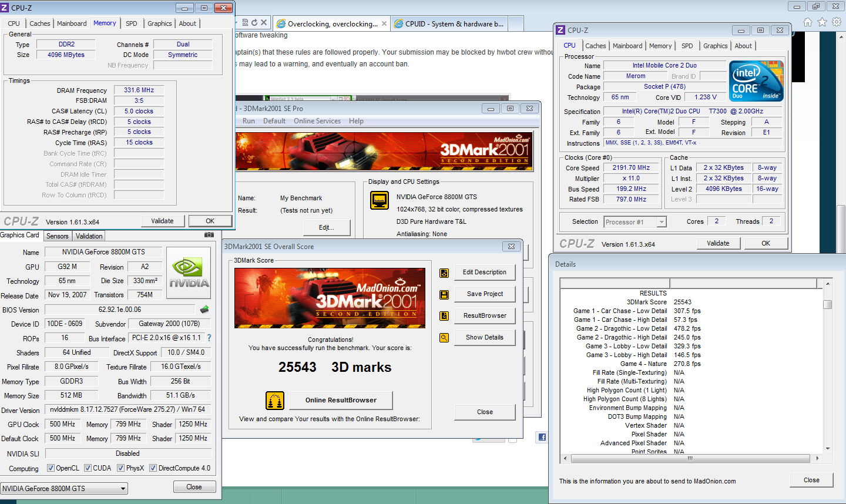Click the Edit... button in 3DMark2001

pos(327,228)
